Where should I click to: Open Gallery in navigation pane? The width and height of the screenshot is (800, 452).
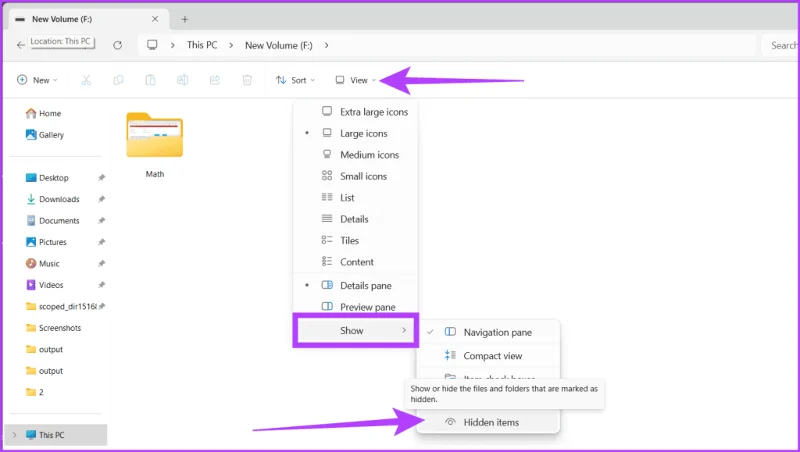click(x=45, y=135)
